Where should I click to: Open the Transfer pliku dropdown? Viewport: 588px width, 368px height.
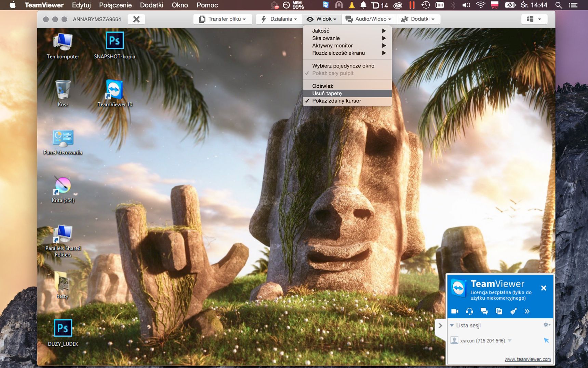tap(223, 19)
